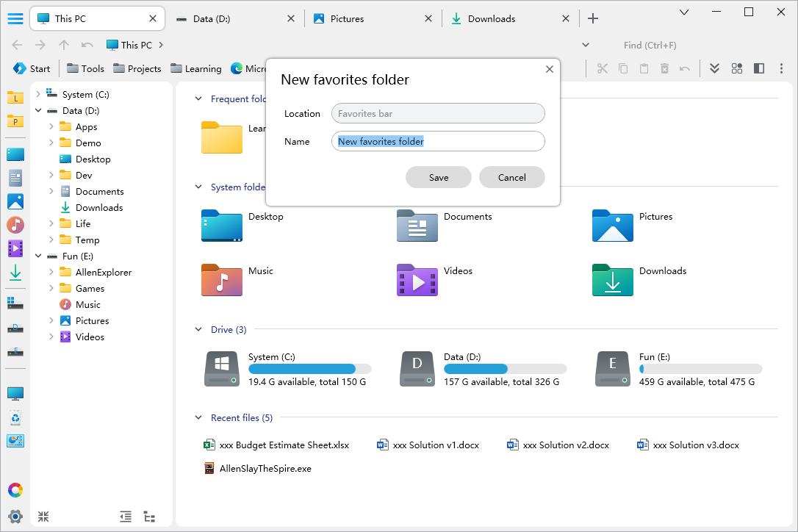The width and height of the screenshot is (798, 532).
Task: Open Recycle Bin from the left sidebar
Action: [x=15, y=418]
